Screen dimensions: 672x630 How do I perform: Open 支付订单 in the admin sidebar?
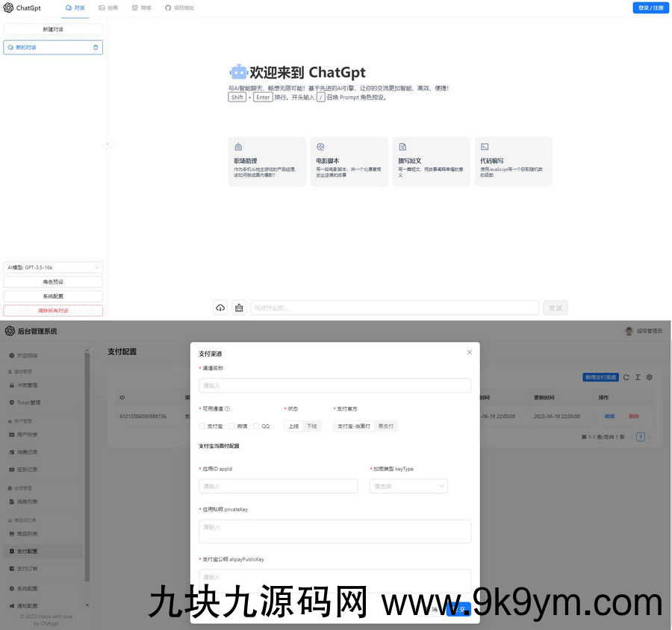28,569
